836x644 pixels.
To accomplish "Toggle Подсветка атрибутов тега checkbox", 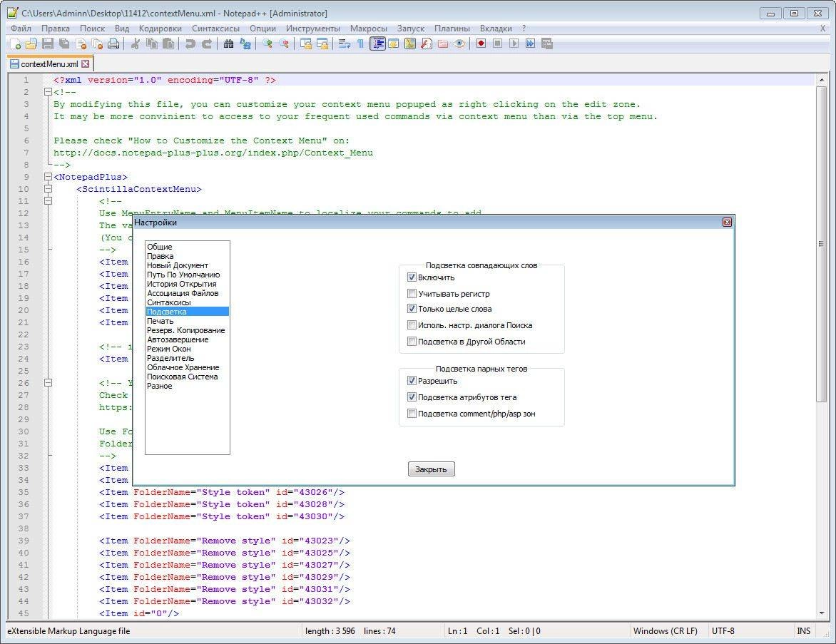I will point(412,397).
